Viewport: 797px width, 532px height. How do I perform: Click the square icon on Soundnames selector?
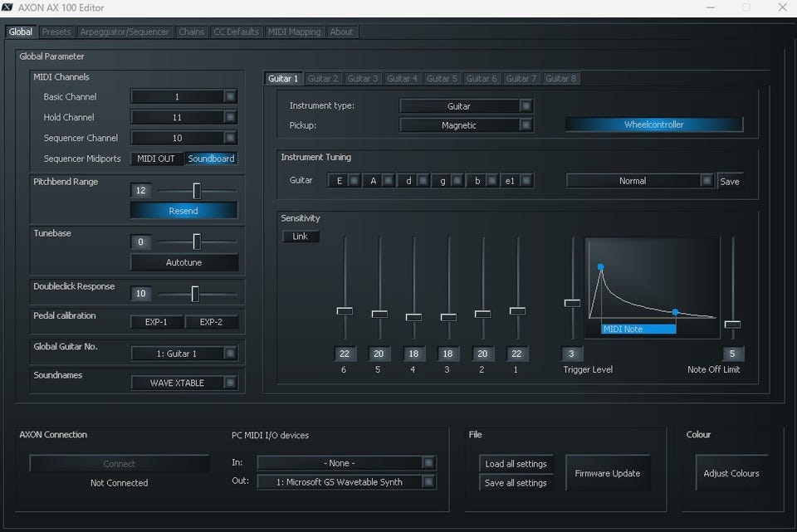coord(230,383)
